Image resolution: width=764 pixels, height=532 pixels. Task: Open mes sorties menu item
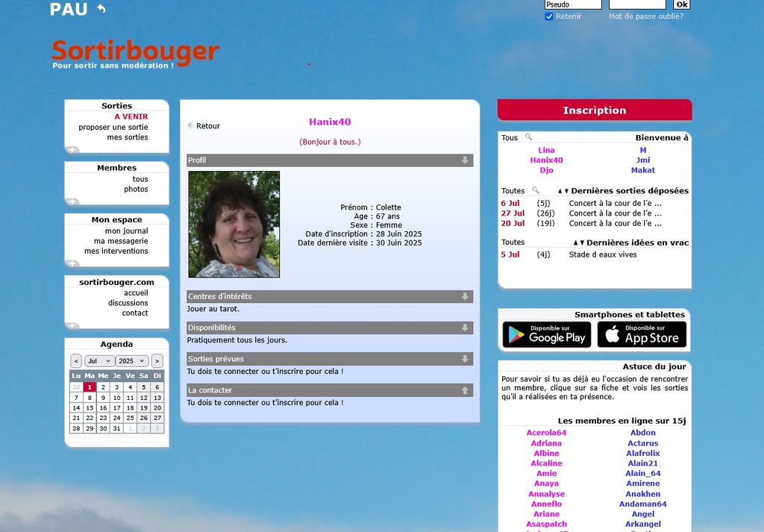tap(128, 137)
